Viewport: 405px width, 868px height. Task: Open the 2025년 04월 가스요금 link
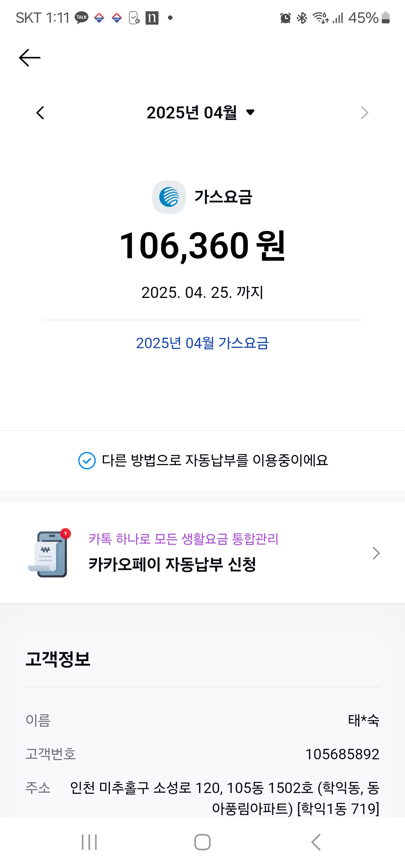click(202, 343)
